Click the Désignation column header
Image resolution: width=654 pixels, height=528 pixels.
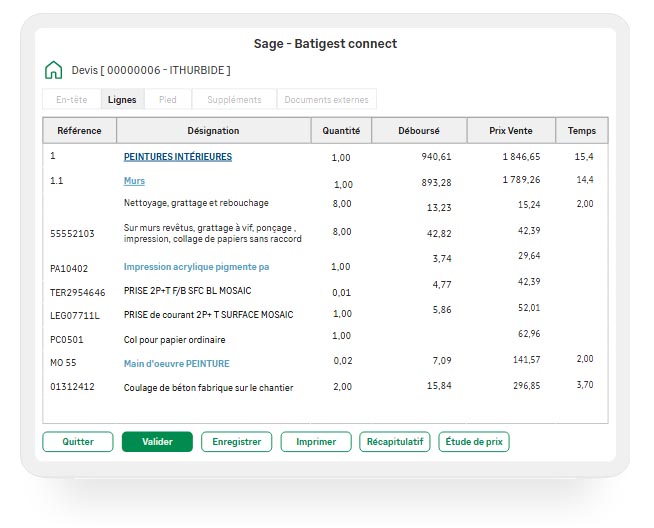(214, 131)
